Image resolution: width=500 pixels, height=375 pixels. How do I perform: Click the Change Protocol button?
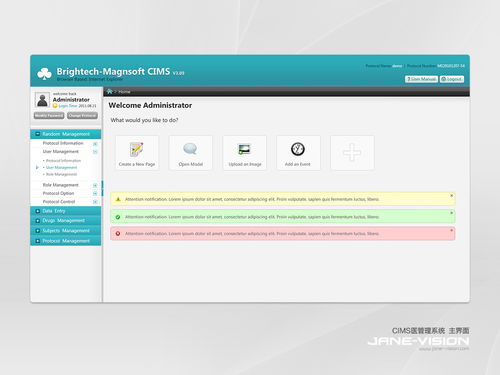pyautogui.click(x=82, y=116)
